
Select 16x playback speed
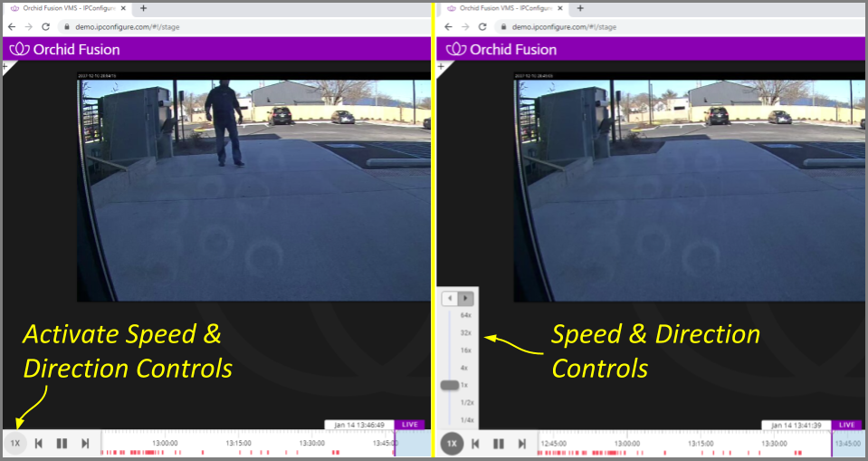point(465,351)
